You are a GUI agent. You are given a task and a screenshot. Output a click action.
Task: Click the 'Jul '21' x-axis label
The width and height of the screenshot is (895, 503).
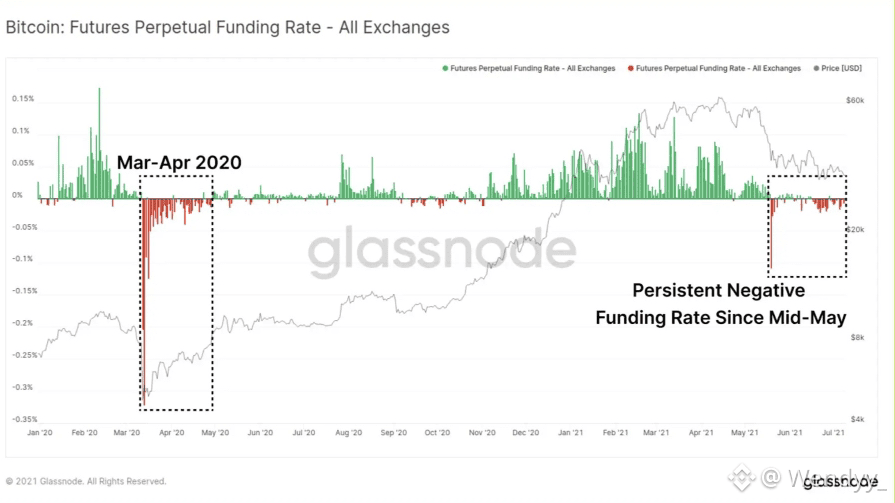pyautogui.click(x=833, y=433)
